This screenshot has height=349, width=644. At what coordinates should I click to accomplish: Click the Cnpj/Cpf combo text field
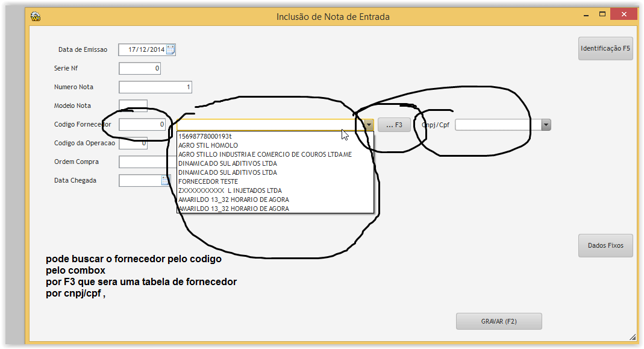[x=498, y=125]
